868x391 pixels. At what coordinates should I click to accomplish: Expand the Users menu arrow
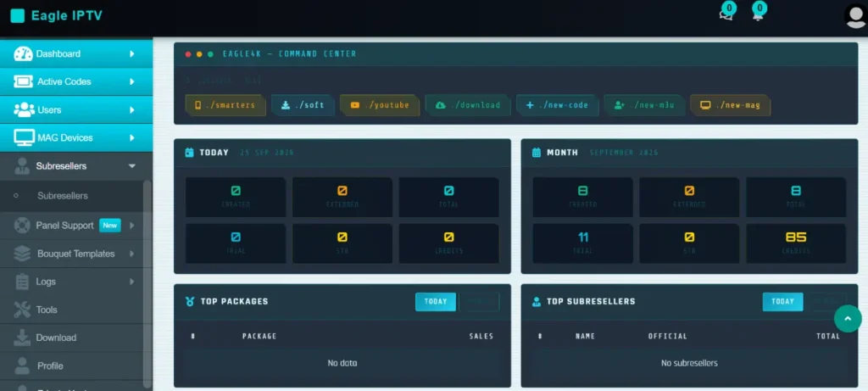131,109
